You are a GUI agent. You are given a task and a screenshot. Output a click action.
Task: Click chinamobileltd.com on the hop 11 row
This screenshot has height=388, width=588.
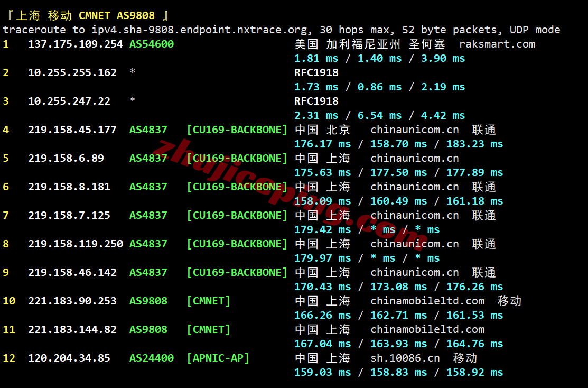(427, 330)
